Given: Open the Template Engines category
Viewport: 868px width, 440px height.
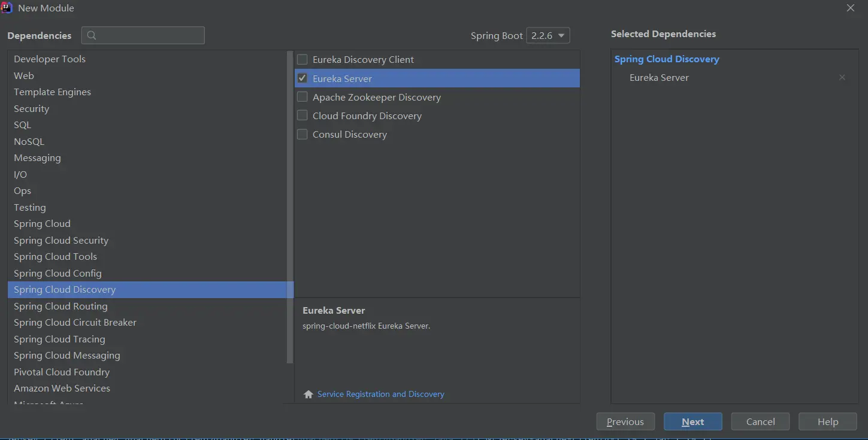Looking at the screenshot, I should pos(148,92).
